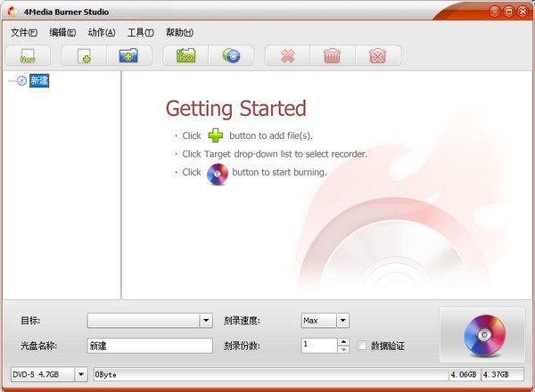Enable the 数据验证 checkbox
The image size is (535, 392).
coord(362,346)
